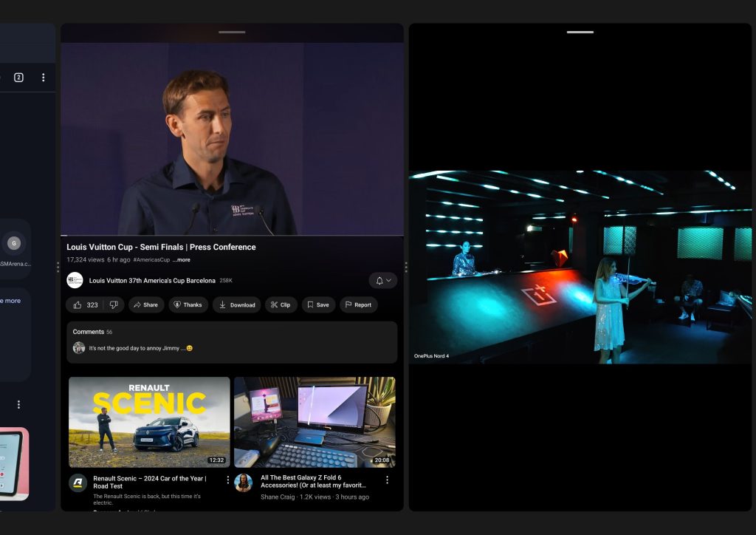Screen dimensions: 756x535
Task: Open the Share options for the video
Action: 145,304
